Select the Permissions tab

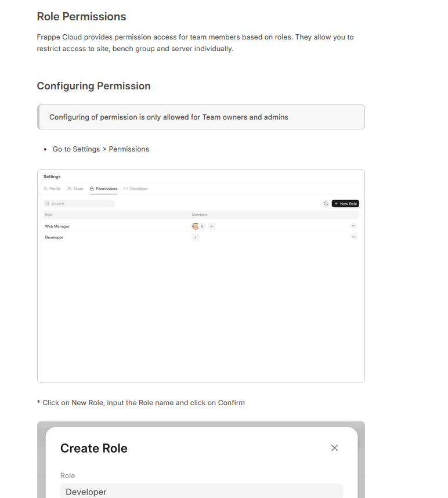103,189
